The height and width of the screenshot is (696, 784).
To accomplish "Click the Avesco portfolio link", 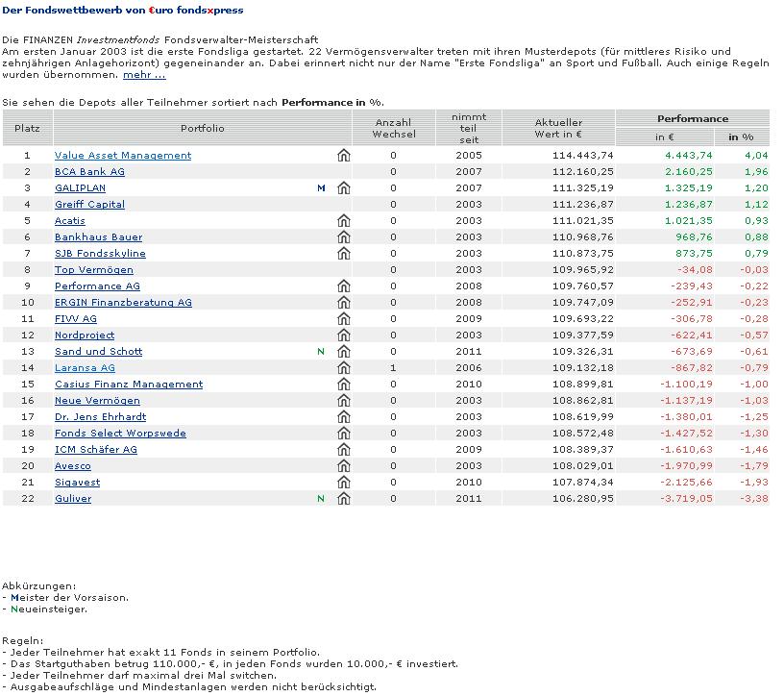I will coord(73,466).
